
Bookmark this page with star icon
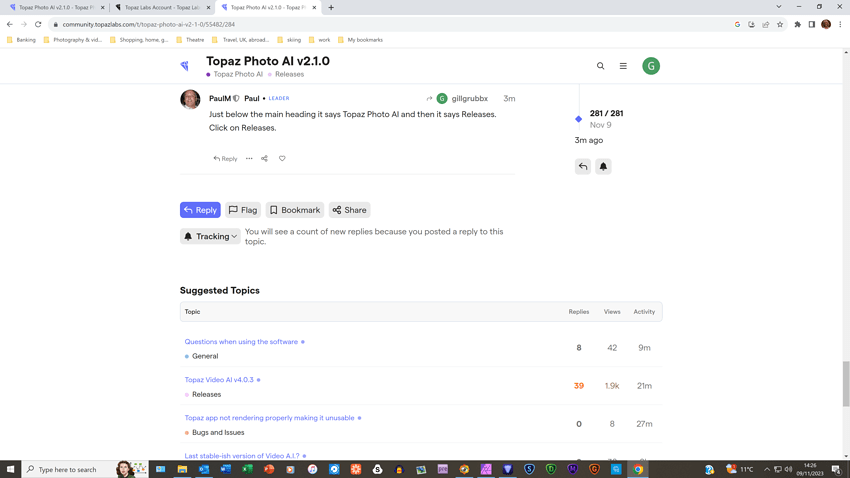780,24
